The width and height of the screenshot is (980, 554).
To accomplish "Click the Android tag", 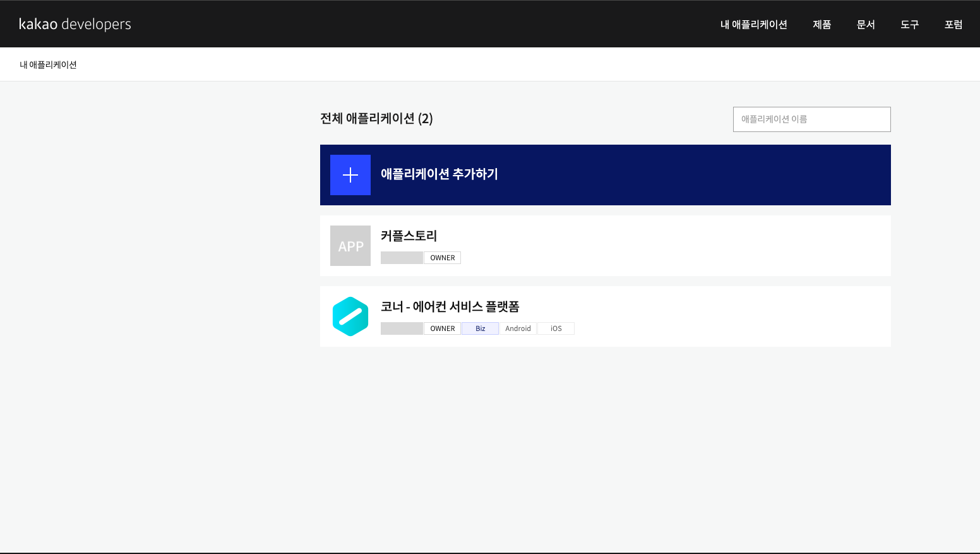I will [518, 328].
